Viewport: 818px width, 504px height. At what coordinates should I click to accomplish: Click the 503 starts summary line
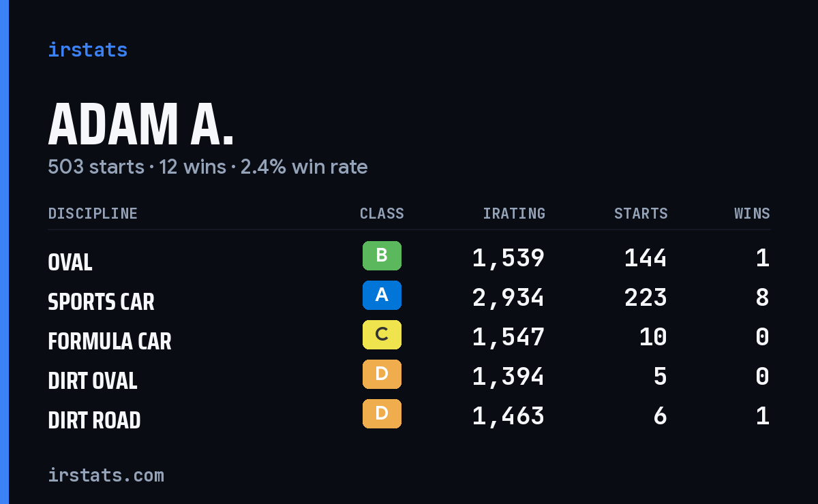pos(208,167)
